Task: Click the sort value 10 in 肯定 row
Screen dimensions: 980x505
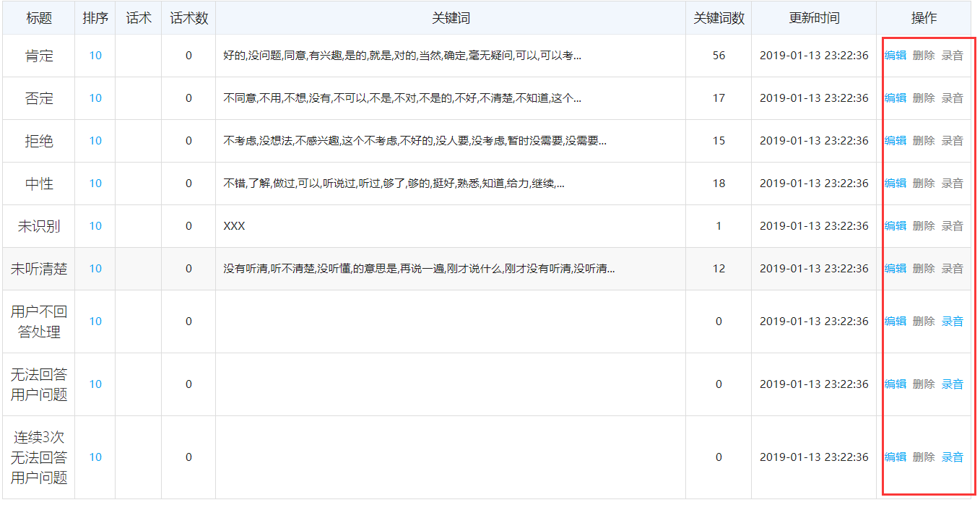Action: point(95,56)
